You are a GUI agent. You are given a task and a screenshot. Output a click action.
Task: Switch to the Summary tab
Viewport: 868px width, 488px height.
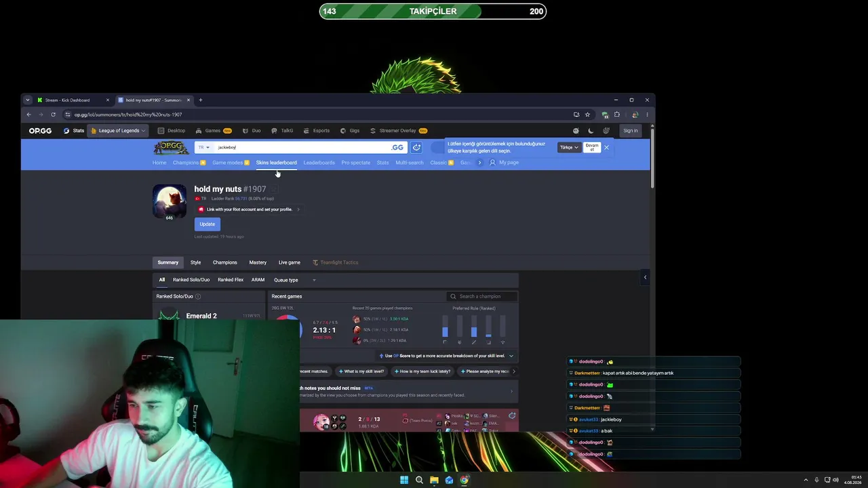coord(168,262)
